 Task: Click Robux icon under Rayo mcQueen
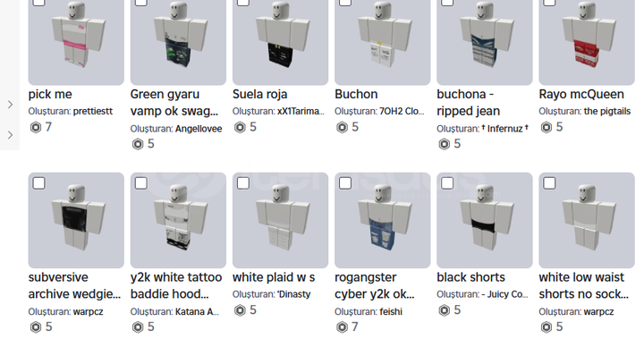click(x=547, y=127)
